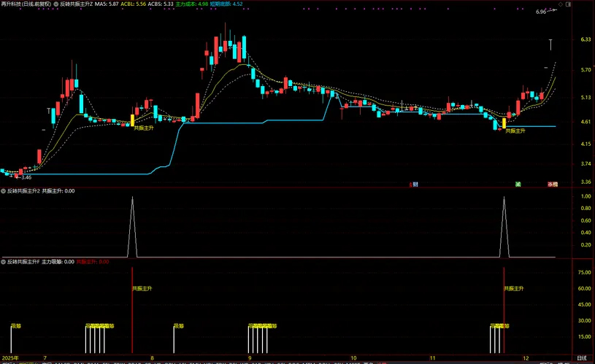Viewport: 595px width, 364px height.
Task: Select the 反转共振主升Z indicator name
Action: pos(76,4)
